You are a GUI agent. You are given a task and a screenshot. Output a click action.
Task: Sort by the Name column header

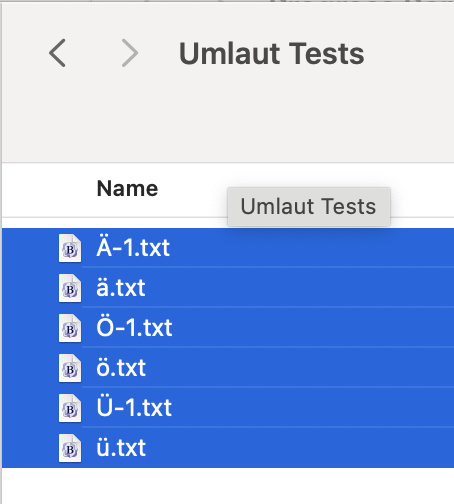point(127,189)
